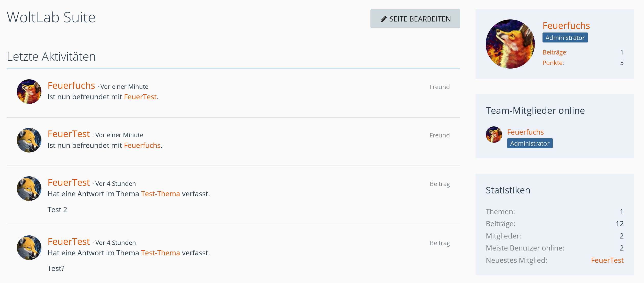
Task: Click the pencil icon on edit button
Action: pyautogui.click(x=383, y=19)
